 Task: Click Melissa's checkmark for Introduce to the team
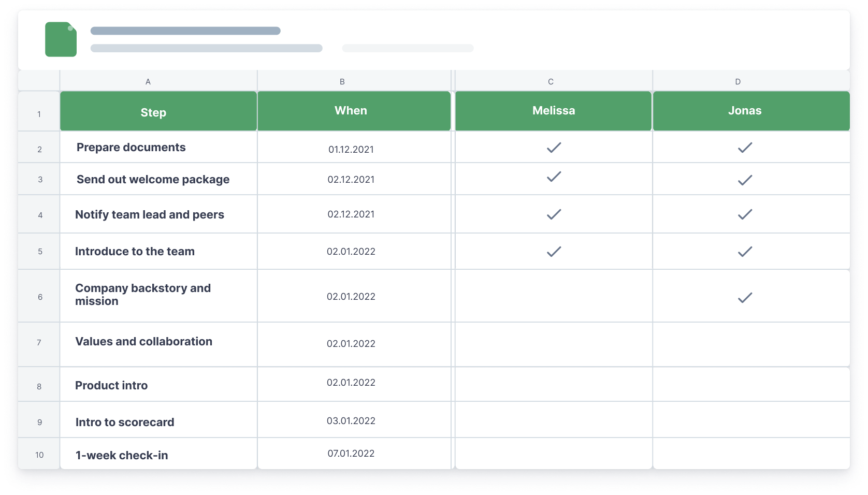pyautogui.click(x=554, y=252)
